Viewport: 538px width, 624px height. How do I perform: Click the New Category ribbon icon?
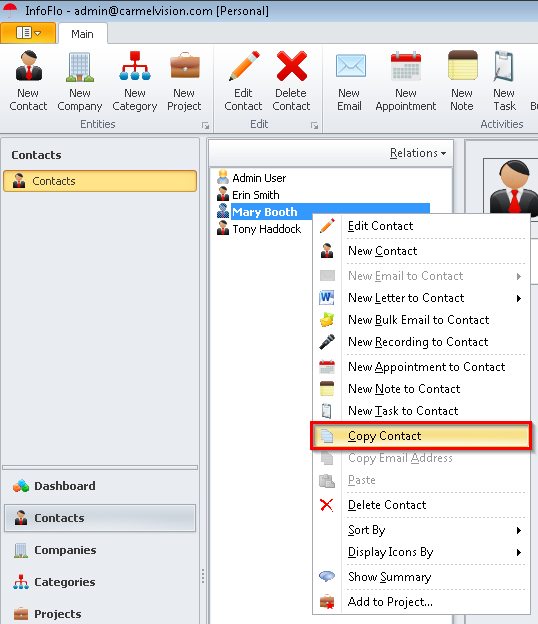point(135,66)
